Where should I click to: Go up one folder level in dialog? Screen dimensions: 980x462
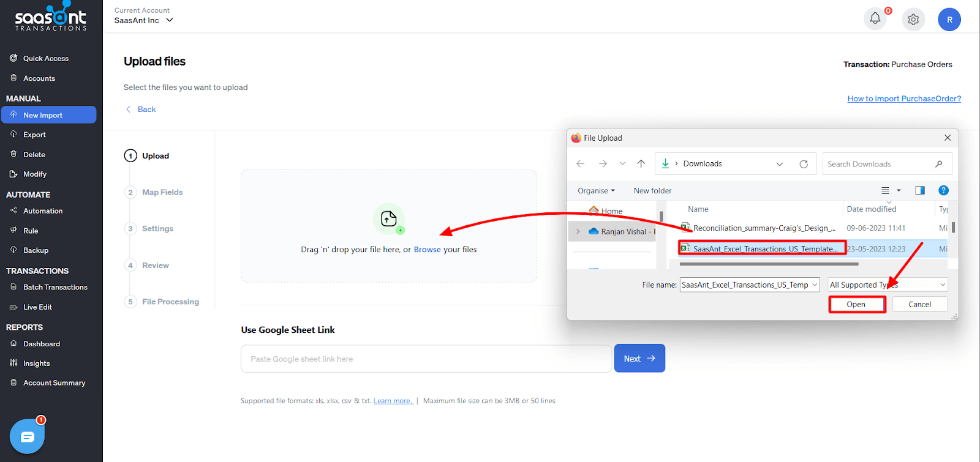click(641, 164)
